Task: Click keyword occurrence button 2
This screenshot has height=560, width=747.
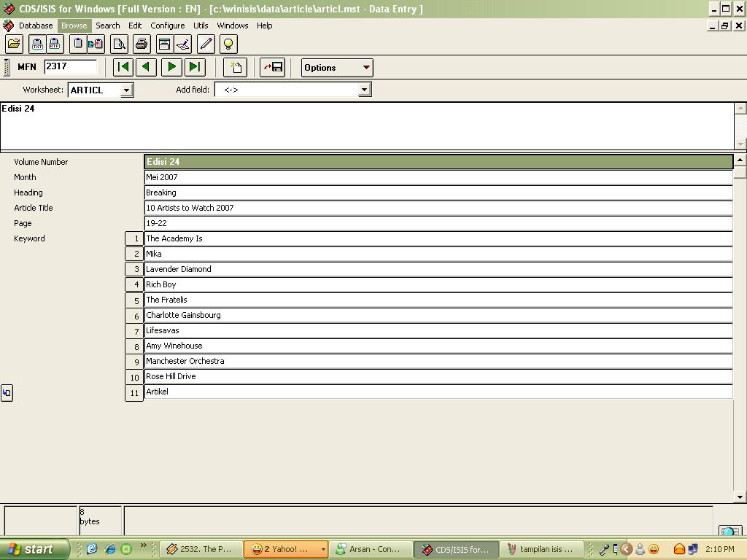Action: 134,254
